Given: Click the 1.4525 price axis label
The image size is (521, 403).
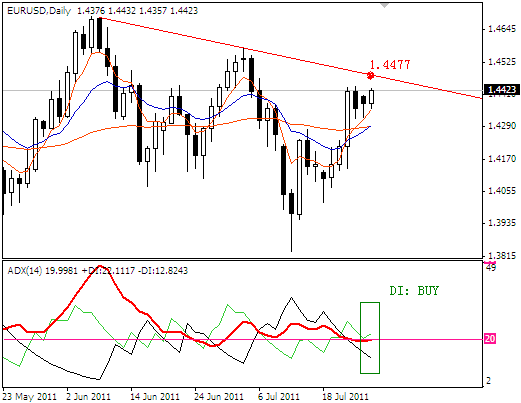Looking at the screenshot, I should click(x=502, y=62).
